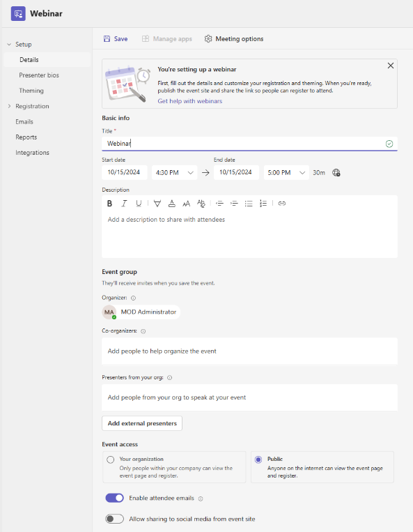Click the title validation checkmark icon
413x532 pixels.
click(389, 144)
